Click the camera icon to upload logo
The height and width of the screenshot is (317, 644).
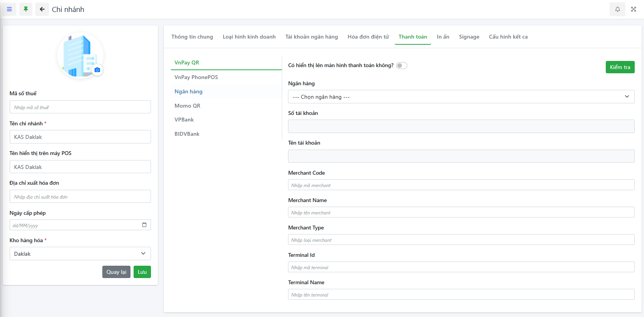pos(97,70)
